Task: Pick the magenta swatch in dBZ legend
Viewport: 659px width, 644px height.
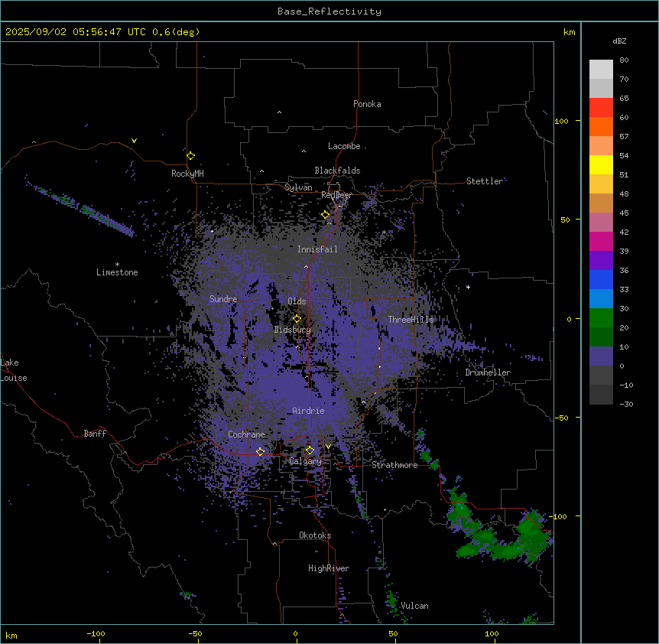Action: pos(601,241)
